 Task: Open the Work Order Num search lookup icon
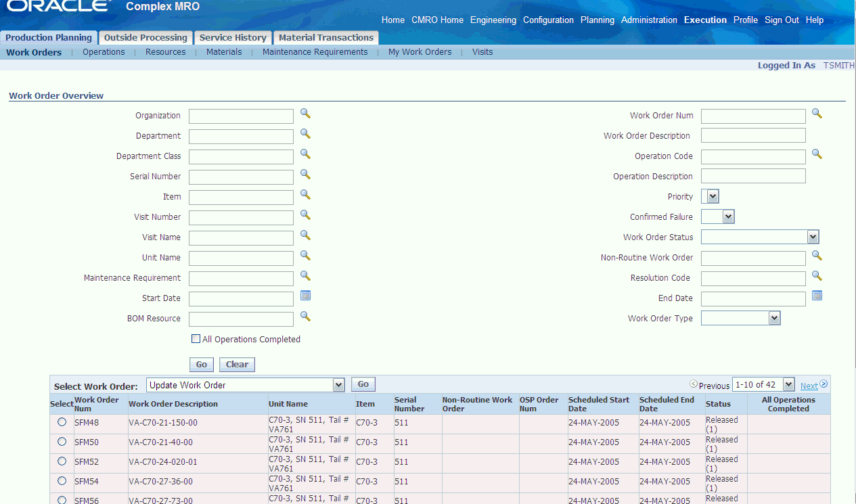click(x=817, y=114)
